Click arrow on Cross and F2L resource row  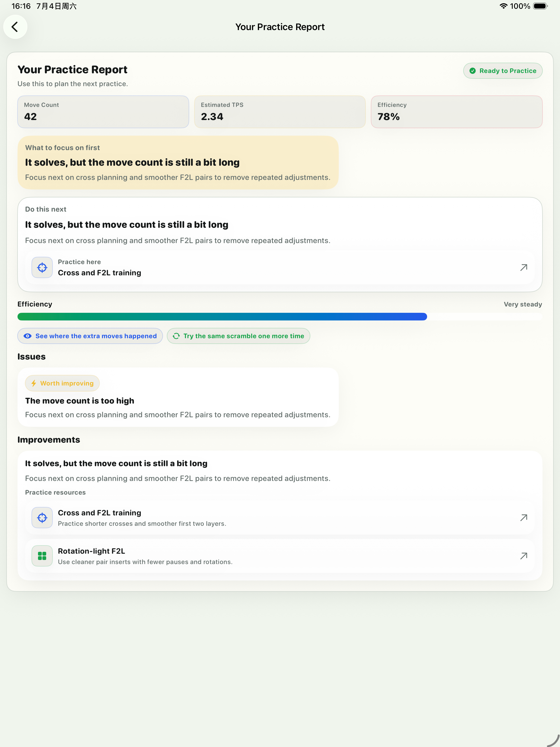coord(524,518)
